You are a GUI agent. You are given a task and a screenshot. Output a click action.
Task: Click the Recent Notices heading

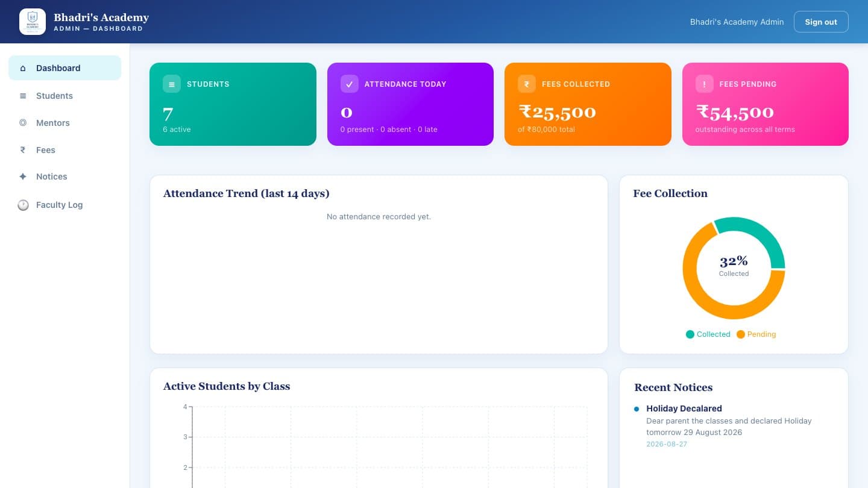pyautogui.click(x=673, y=387)
